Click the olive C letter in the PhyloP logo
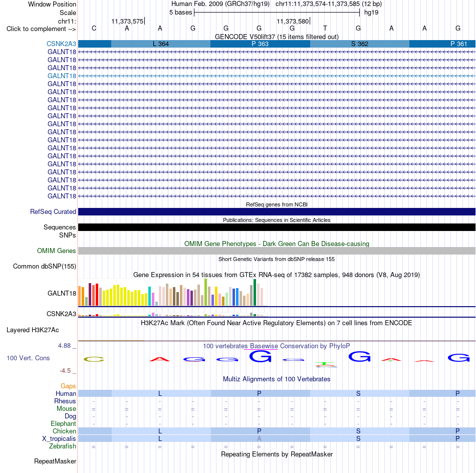 coord(94,359)
